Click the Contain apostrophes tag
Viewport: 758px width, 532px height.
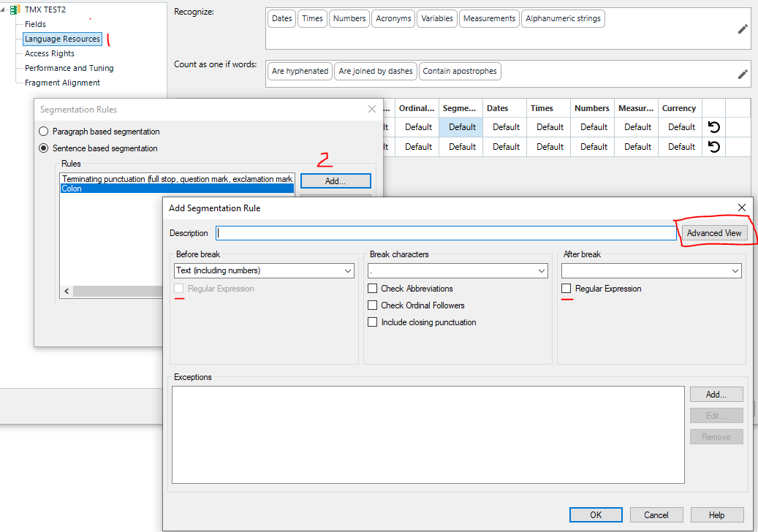pos(460,71)
